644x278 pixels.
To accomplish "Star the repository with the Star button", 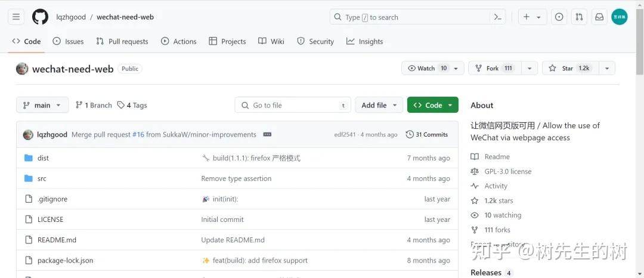I will click(x=571, y=68).
